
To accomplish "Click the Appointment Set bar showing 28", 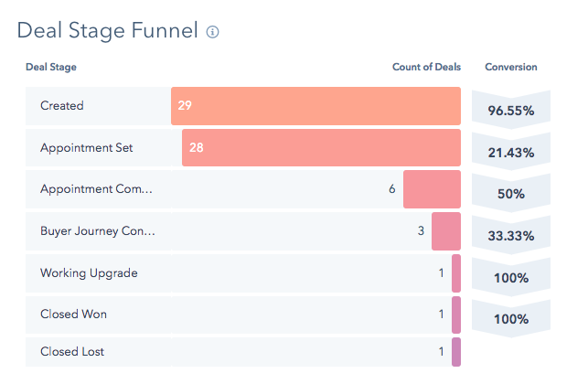I will [x=321, y=148].
